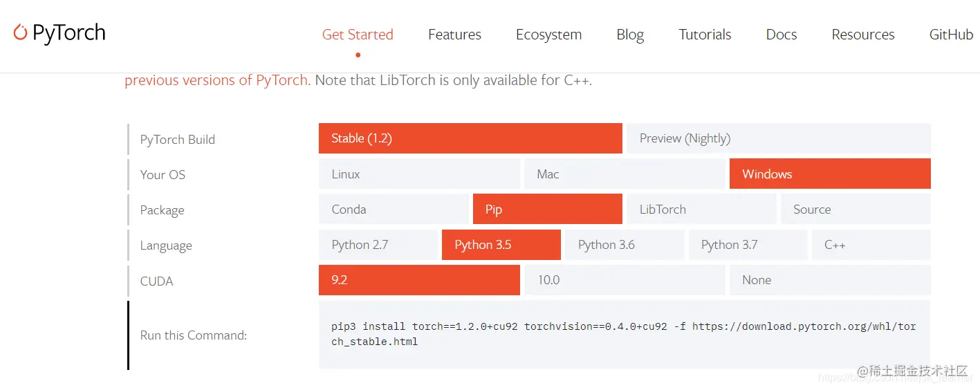
Task: Go to the Ecosystem section
Action: [x=548, y=35]
